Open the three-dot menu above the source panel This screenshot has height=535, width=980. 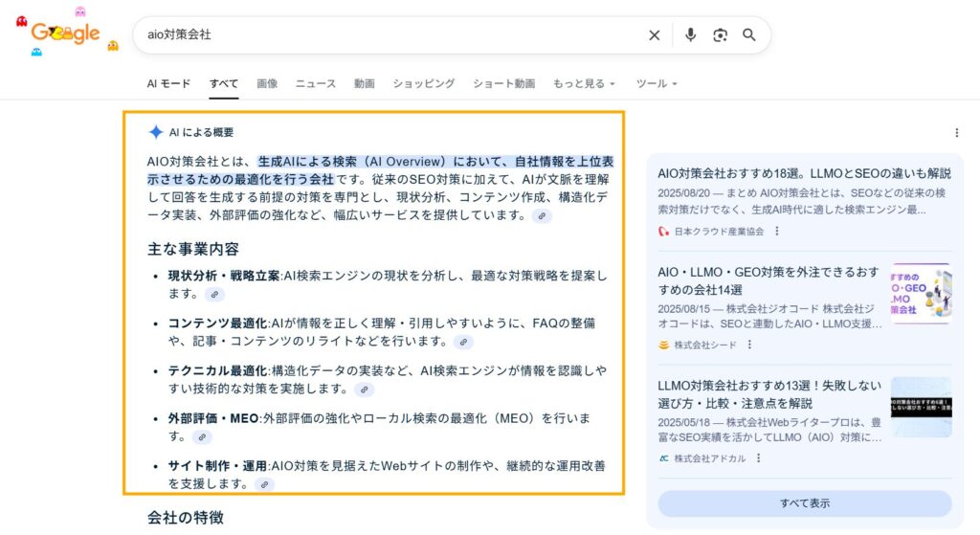coord(956,133)
